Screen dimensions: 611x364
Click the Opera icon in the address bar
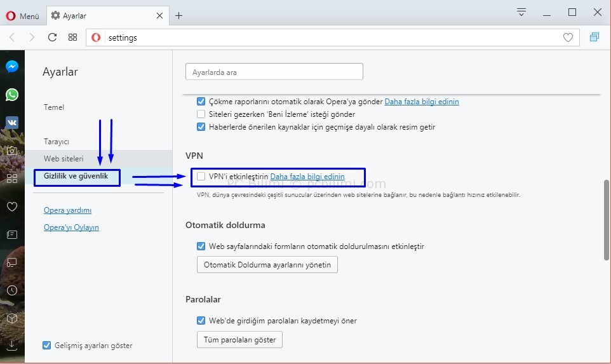pyautogui.click(x=96, y=37)
